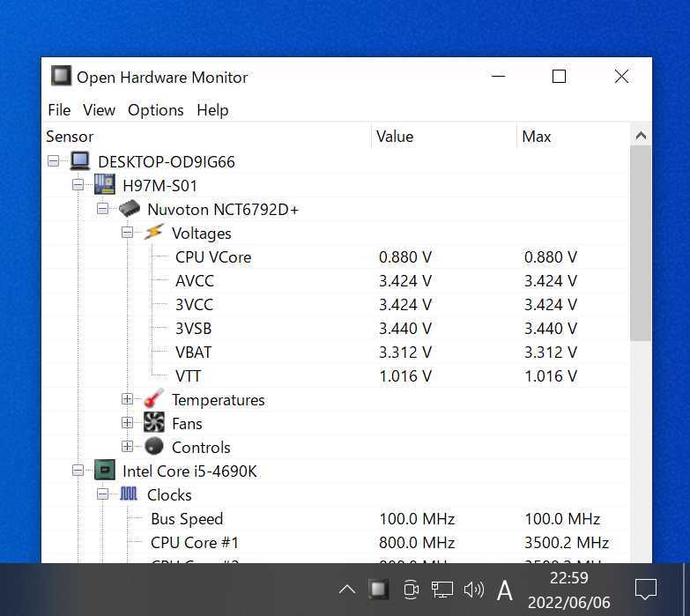Collapse the Clocks group
Viewport: 690px width, 616px height.
[102, 494]
